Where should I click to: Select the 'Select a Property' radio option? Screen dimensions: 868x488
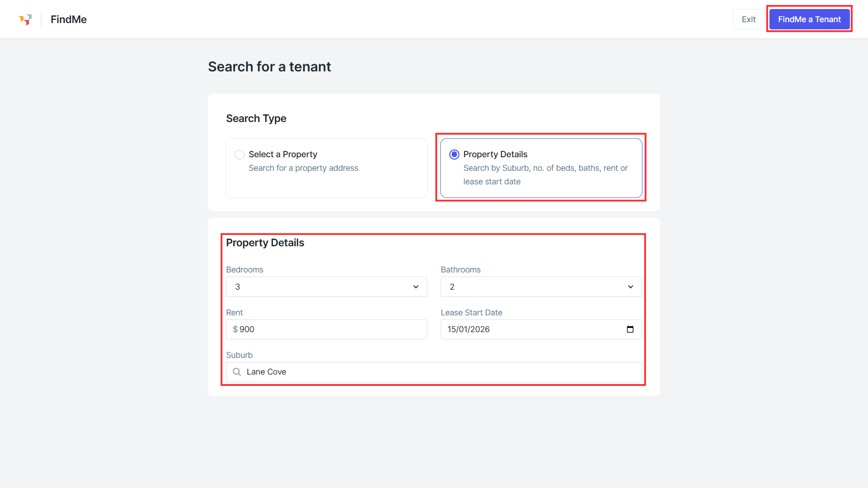pos(240,155)
